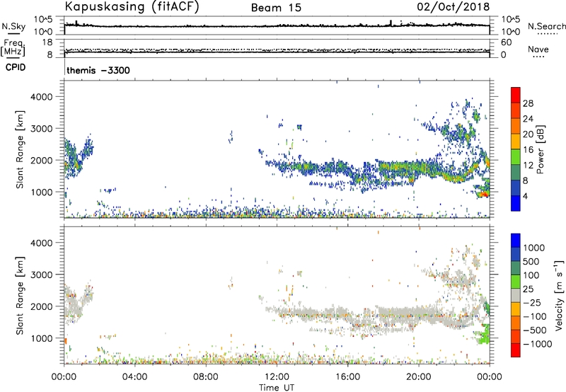Image resolution: width=566 pixels, height=392 pixels.
Task: Click the '4000' tick in the power panel
Action: click(x=41, y=97)
